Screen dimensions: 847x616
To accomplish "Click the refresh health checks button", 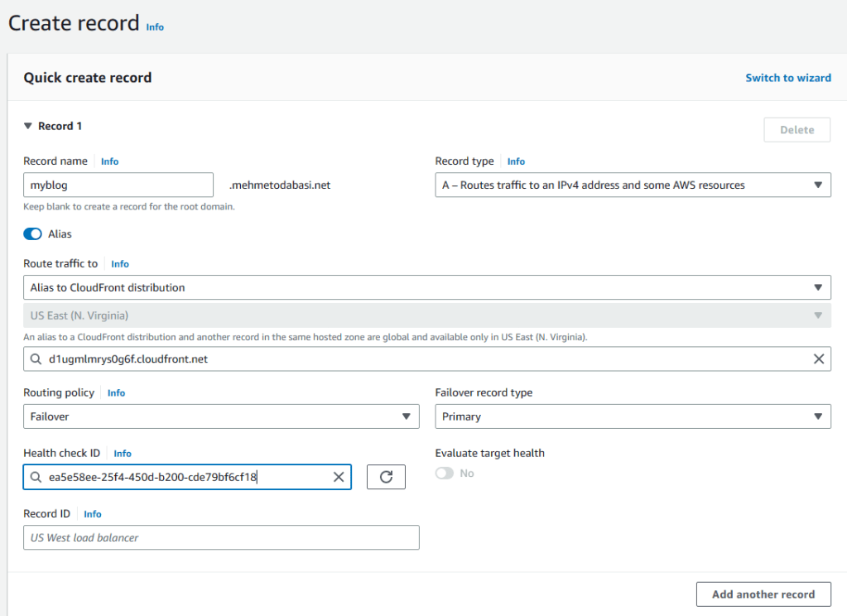I will pos(386,477).
